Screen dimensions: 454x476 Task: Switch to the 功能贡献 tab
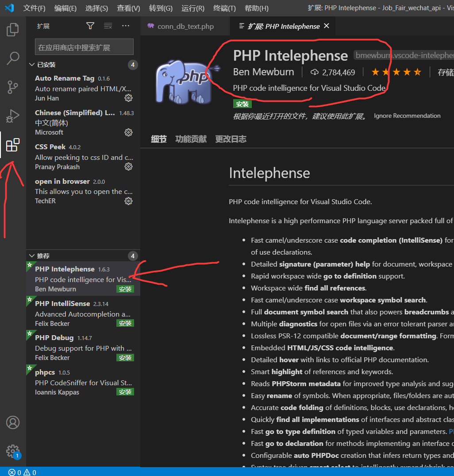[191, 139]
